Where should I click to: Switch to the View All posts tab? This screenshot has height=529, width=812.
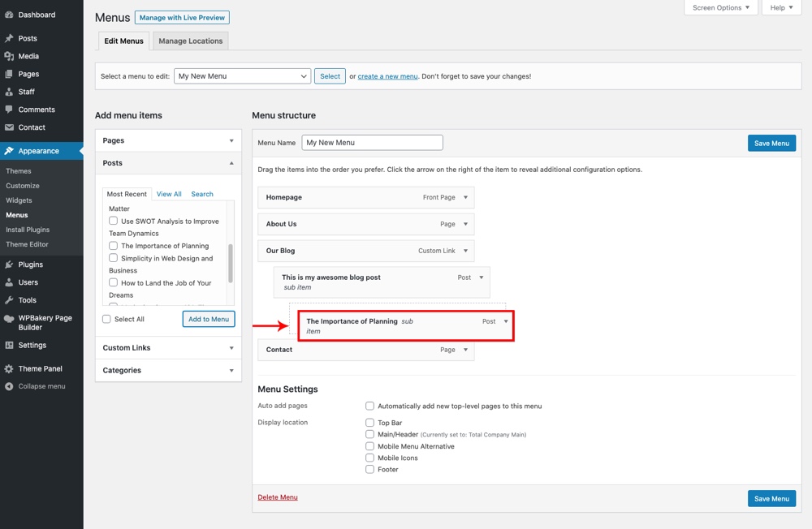tap(169, 194)
